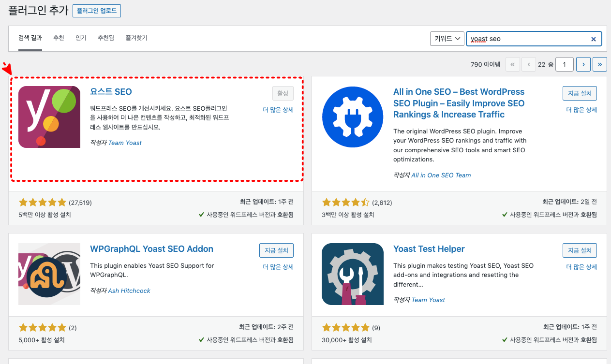611x364 pixels.
Task: Click the current page number field
Action: [565, 64]
